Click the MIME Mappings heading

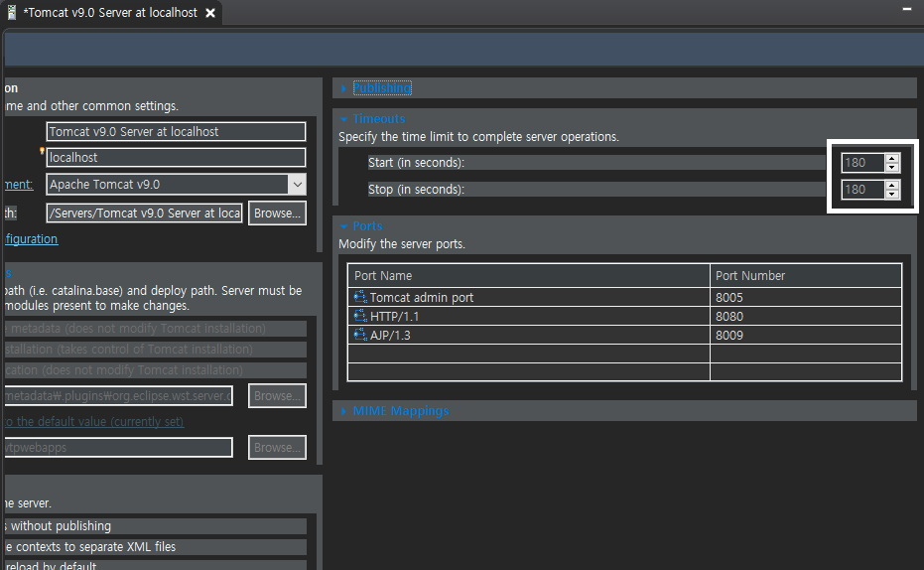click(x=401, y=410)
